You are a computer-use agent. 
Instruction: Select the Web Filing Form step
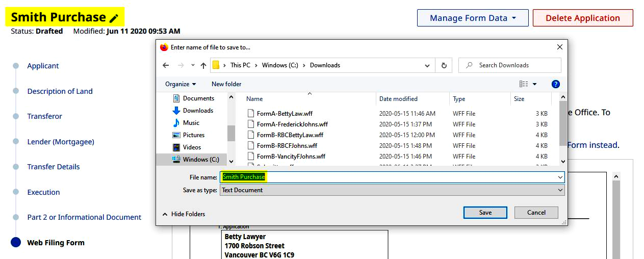coord(56,243)
